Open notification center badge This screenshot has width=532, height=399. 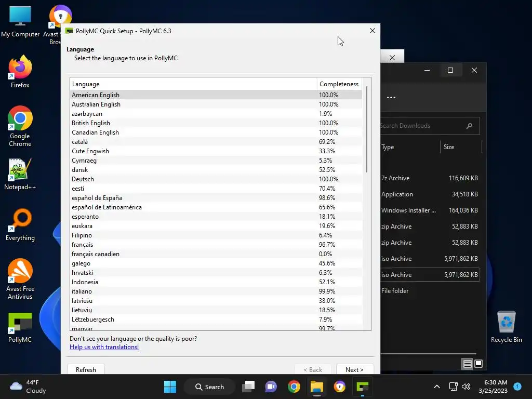tap(517, 387)
